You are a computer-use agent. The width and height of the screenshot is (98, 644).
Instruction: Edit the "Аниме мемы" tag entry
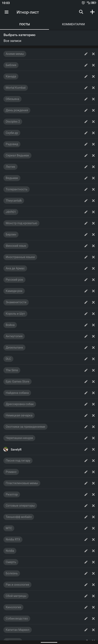86,54
